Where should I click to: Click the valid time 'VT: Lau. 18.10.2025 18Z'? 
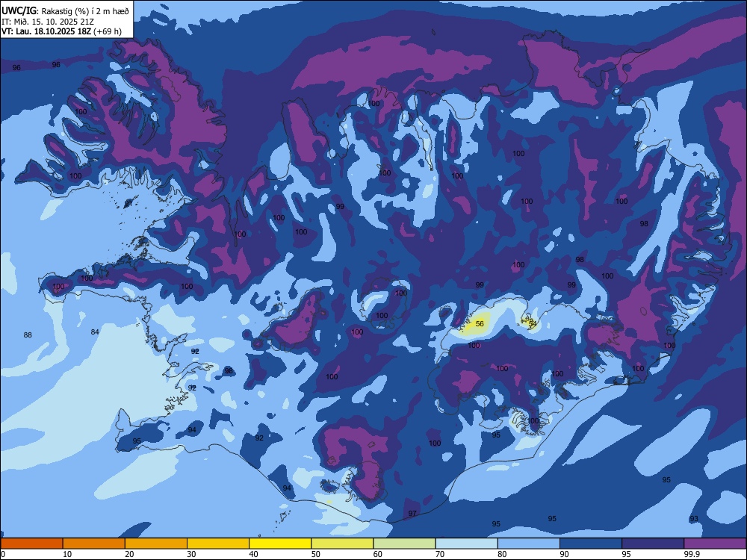pos(46,31)
